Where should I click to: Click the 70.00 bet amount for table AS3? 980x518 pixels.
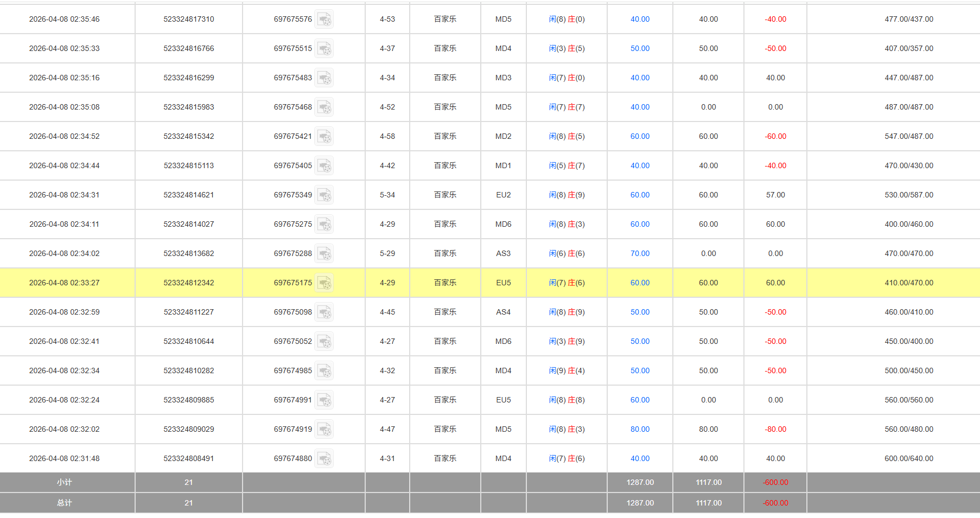pos(640,253)
